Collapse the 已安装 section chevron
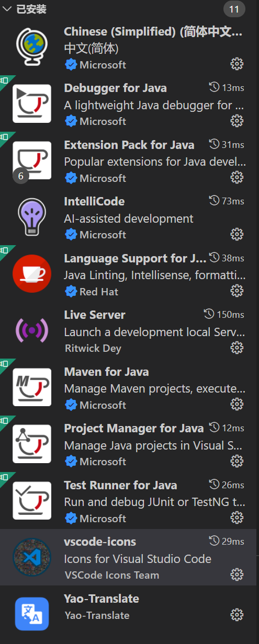 point(7,9)
